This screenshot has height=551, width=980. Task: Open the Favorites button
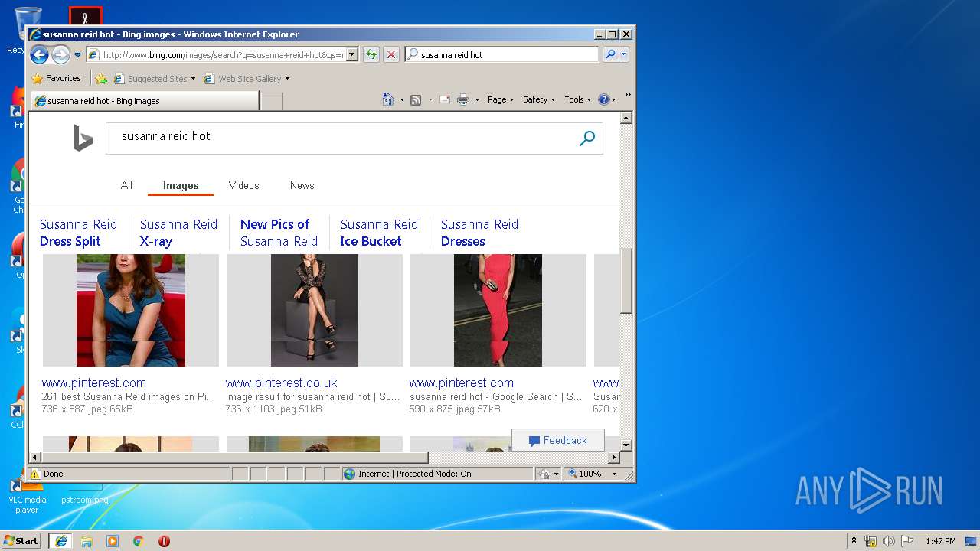tap(56, 78)
